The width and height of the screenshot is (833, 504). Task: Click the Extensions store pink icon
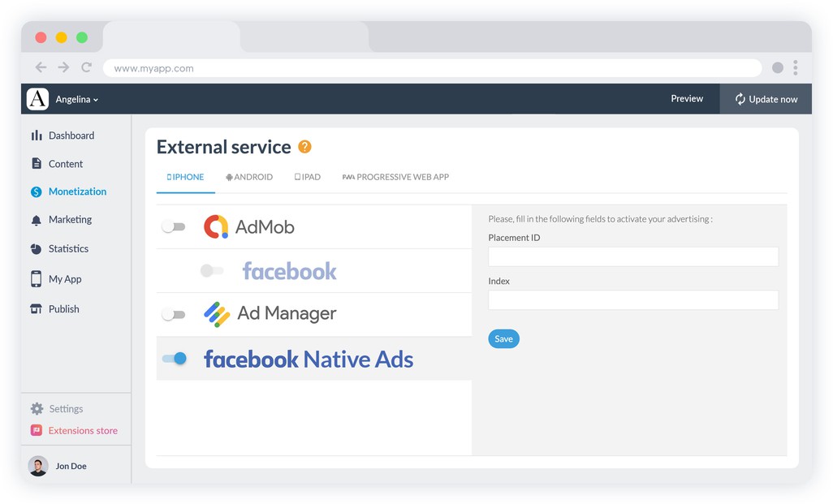tap(36, 430)
